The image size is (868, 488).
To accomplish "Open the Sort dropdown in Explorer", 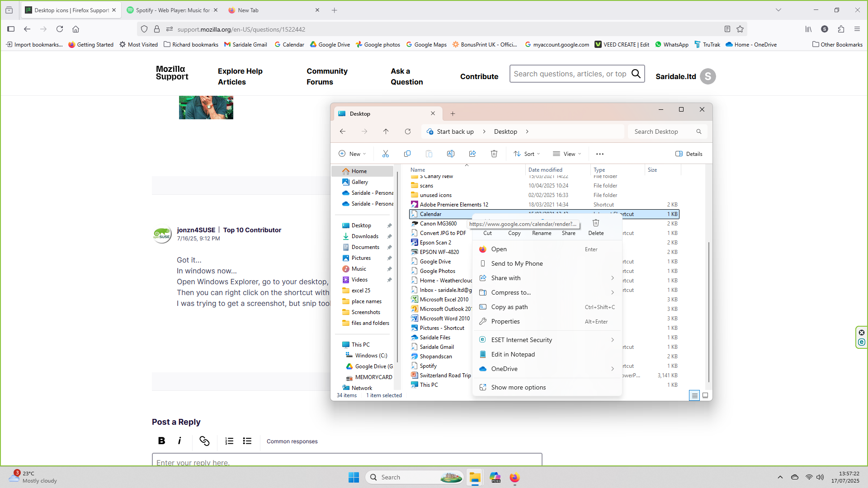I will click(527, 154).
